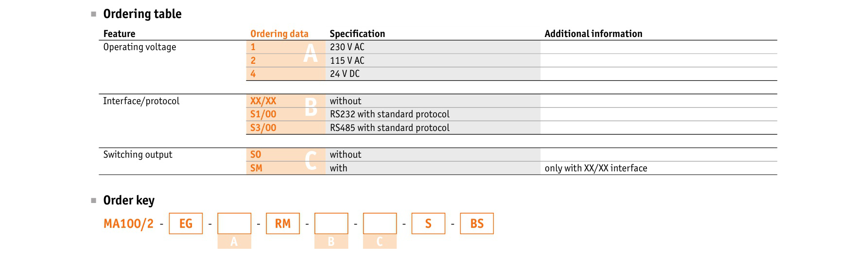
Task: Choose S1/00 RS232 option
Action: tap(263, 114)
